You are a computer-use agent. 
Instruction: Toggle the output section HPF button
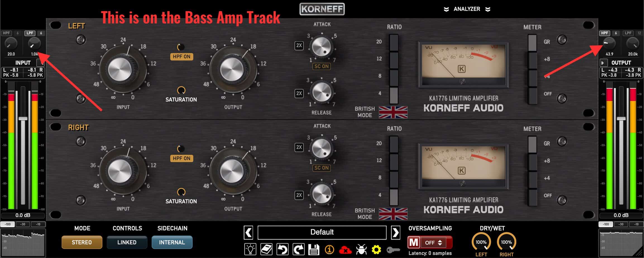pos(605,33)
